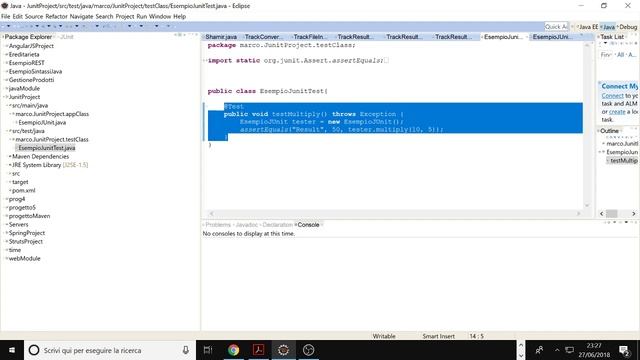Open the File menu
The width and height of the screenshot is (640, 360).
(x=5, y=17)
